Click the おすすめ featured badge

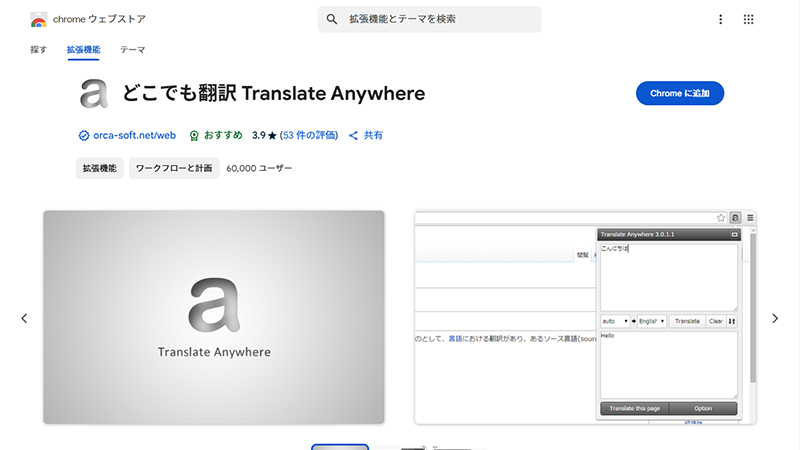215,135
